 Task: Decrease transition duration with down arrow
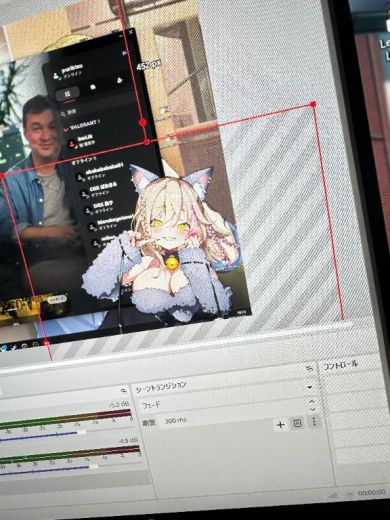pyautogui.click(x=312, y=409)
